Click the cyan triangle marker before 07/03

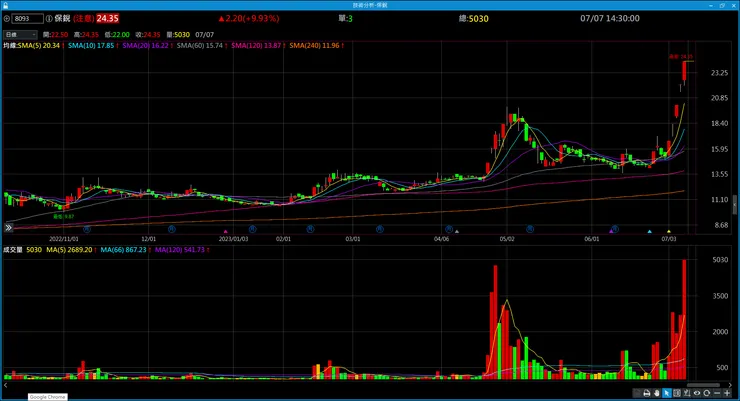[x=649, y=232]
